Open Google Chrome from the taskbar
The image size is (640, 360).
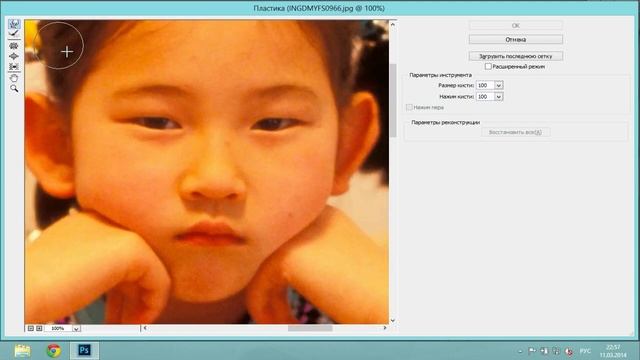(x=53, y=351)
